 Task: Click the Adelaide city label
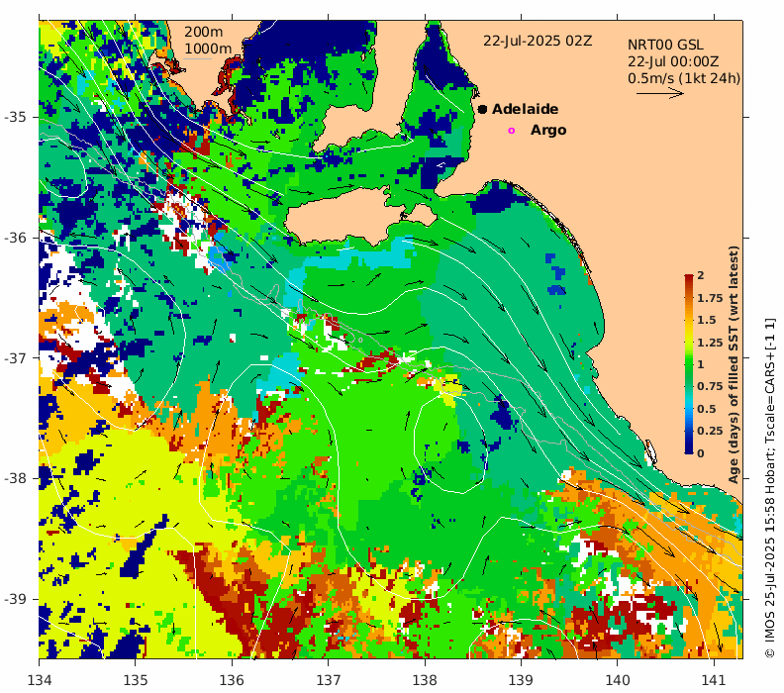point(525,109)
